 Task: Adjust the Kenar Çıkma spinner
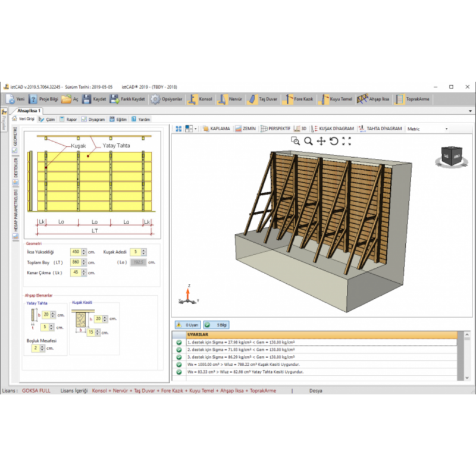tap(84, 273)
